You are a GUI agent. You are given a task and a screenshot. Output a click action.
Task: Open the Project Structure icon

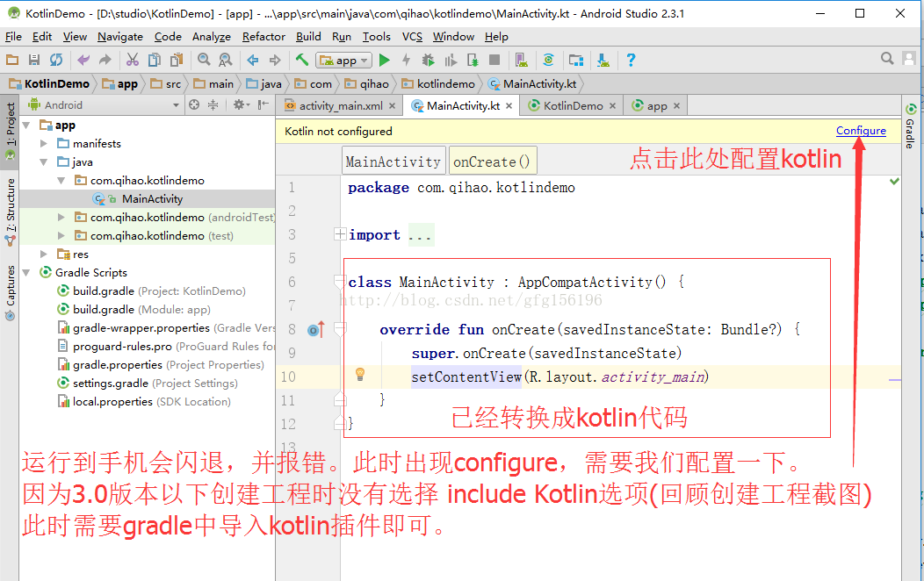(575, 60)
